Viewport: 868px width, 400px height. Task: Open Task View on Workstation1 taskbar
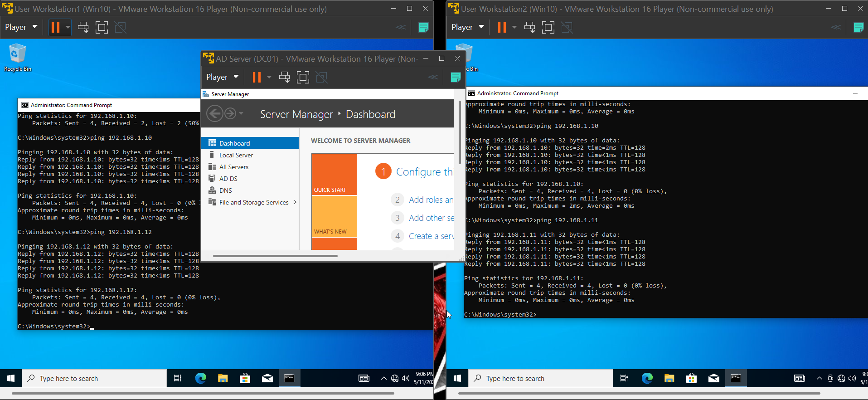coord(178,378)
